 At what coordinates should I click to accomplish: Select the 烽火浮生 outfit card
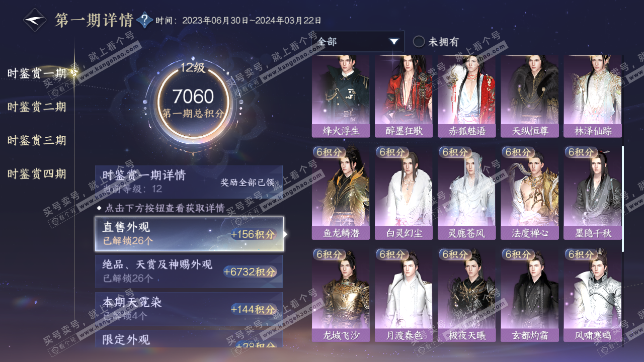pos(341,96)
